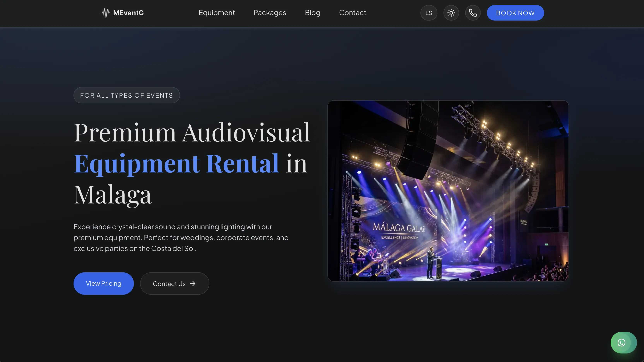Click the hero description paragraph
The height and width of the screenshot is (362, 644).
coord(181,237)
